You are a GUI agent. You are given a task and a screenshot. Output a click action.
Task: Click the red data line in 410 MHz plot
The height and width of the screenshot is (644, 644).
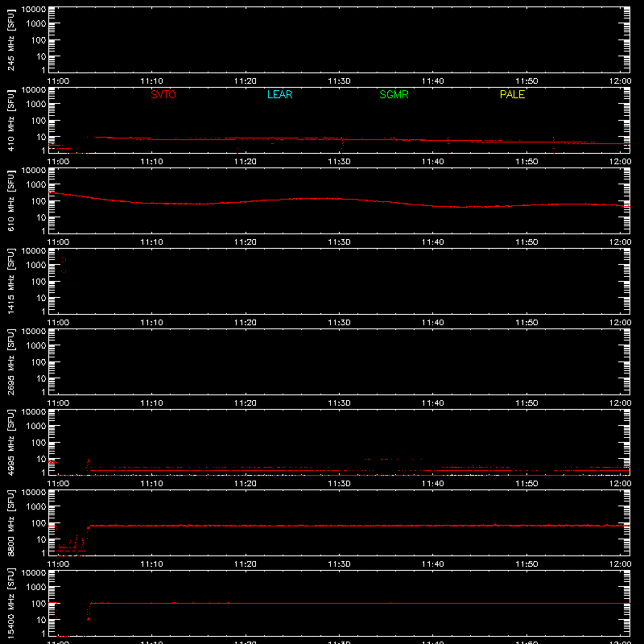tap(339, 139)
